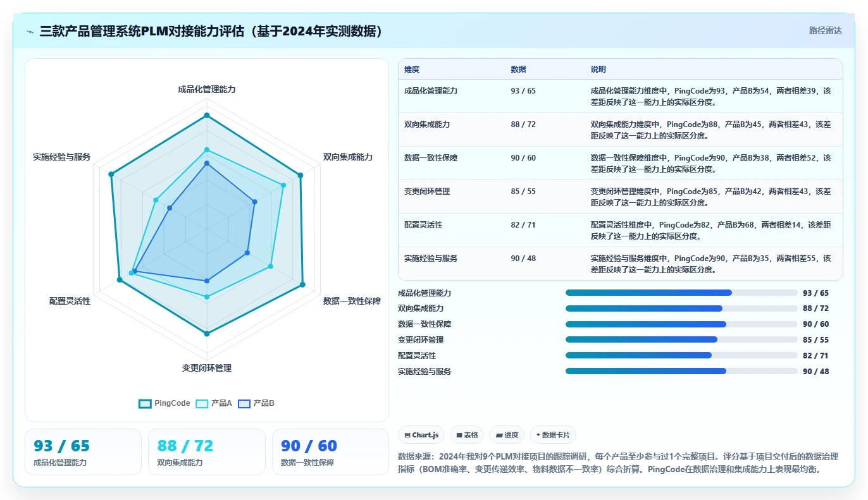The image size is (868, 500).
Task: Click the 双向集成能力 radar axis label
Action: 348,157
